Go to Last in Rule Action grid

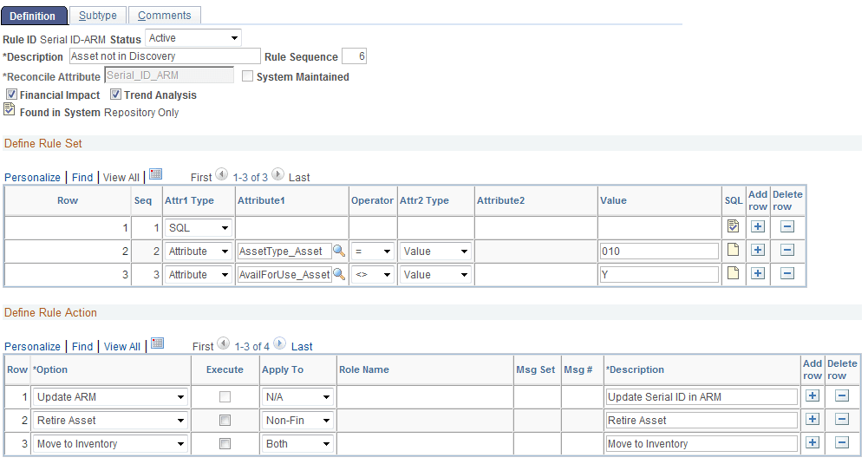tap(302, 346)
